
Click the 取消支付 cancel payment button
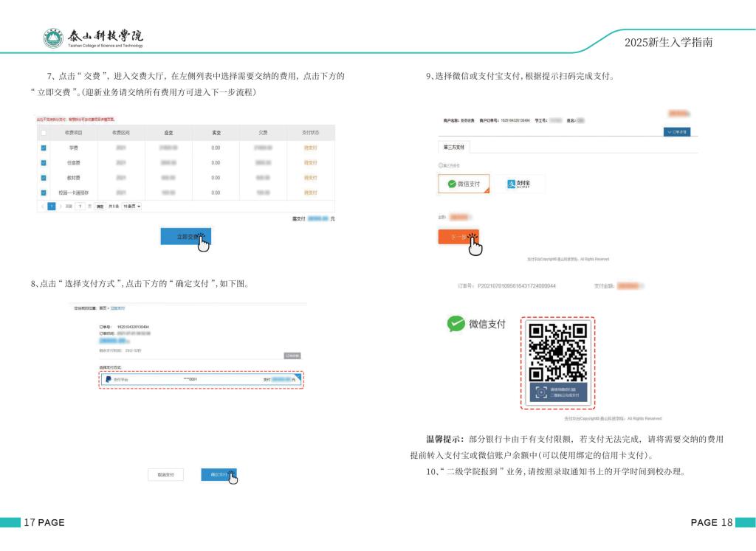pos(165,475)
